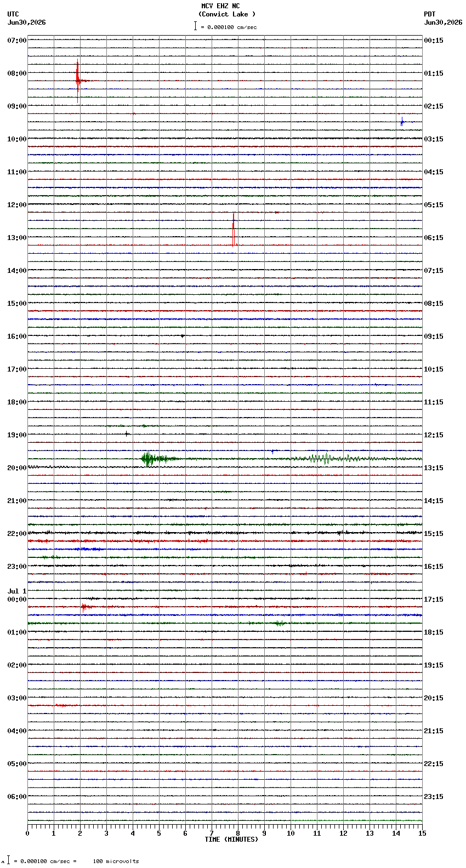Click the '(Convict Lake )' station name
466x868 pixels.
tap(227, 14)
